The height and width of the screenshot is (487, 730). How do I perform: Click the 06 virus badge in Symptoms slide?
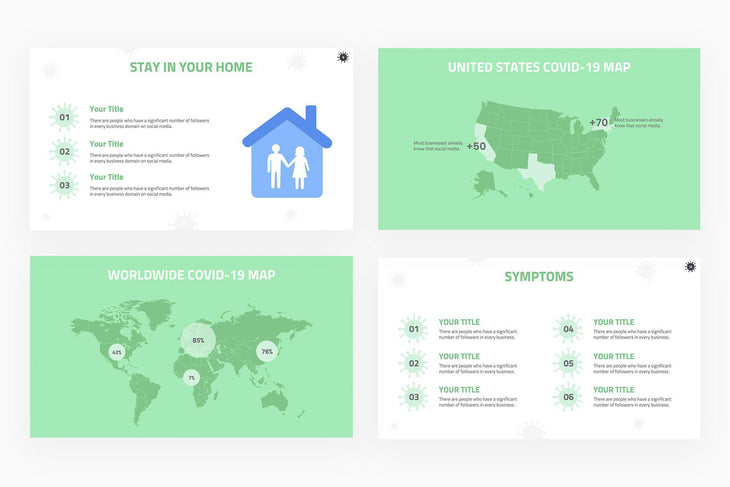[x=568, y=397]
